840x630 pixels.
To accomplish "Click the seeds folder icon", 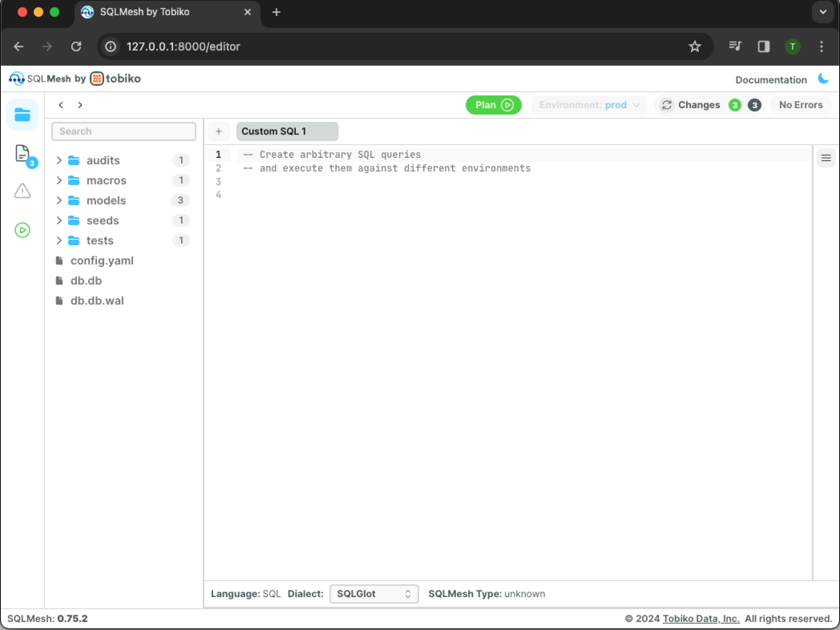I will [74, 220].
